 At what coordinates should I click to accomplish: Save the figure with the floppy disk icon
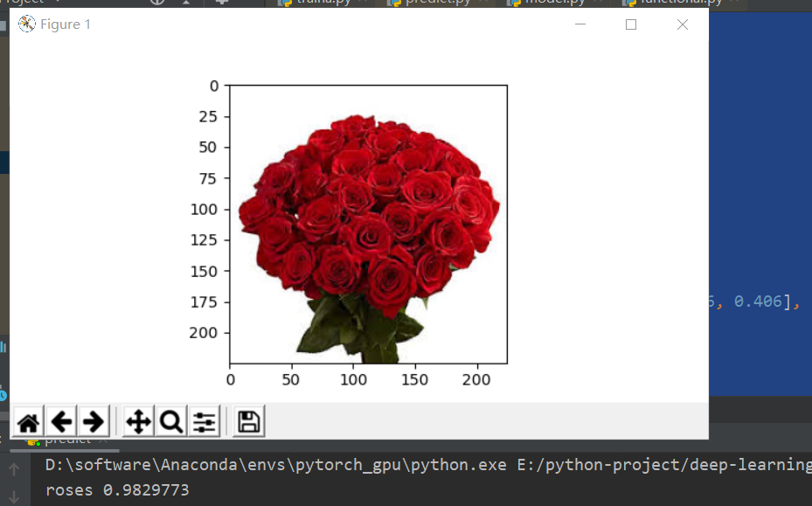pyautogui.click(x=248, y=421)
